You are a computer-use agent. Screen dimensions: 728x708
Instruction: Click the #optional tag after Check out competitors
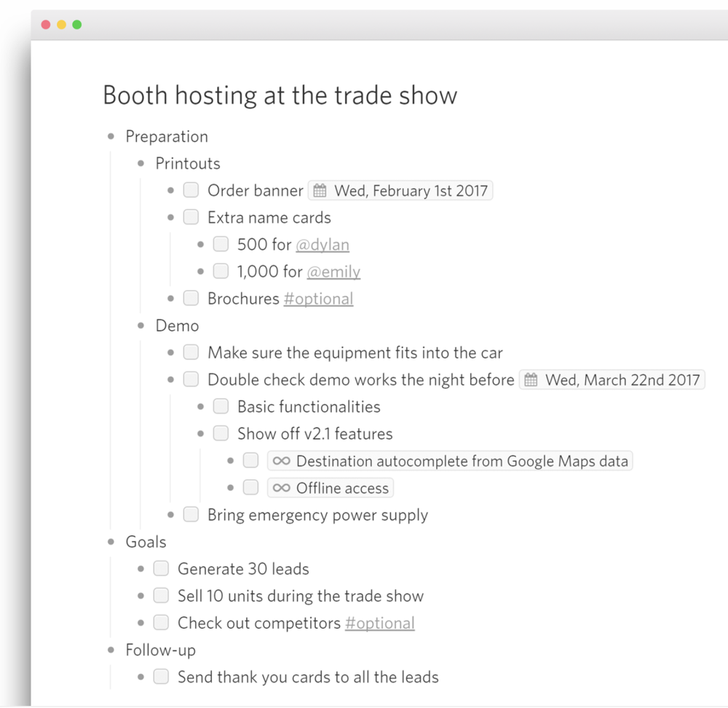point(380,623)
